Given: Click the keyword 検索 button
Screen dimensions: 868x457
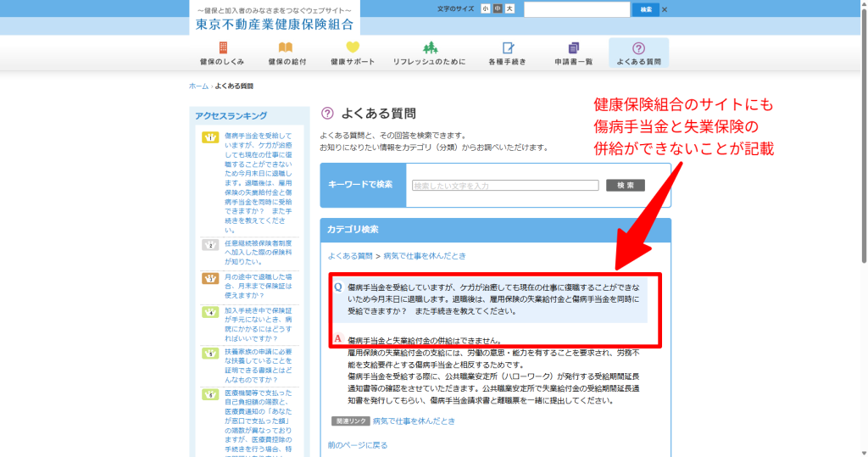Looking at the screenshot, I should pyautogui.click(x=626, y=185).
